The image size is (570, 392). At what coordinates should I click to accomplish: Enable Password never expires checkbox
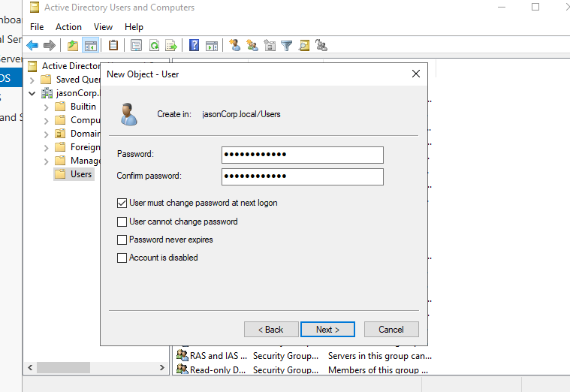tap(122, 240)
